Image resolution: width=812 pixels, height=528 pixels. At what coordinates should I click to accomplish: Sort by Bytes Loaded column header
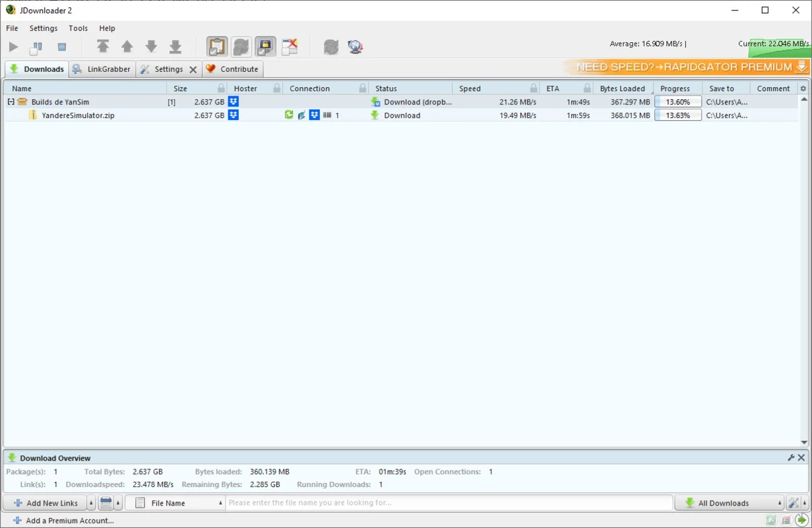tap(623, 88)
